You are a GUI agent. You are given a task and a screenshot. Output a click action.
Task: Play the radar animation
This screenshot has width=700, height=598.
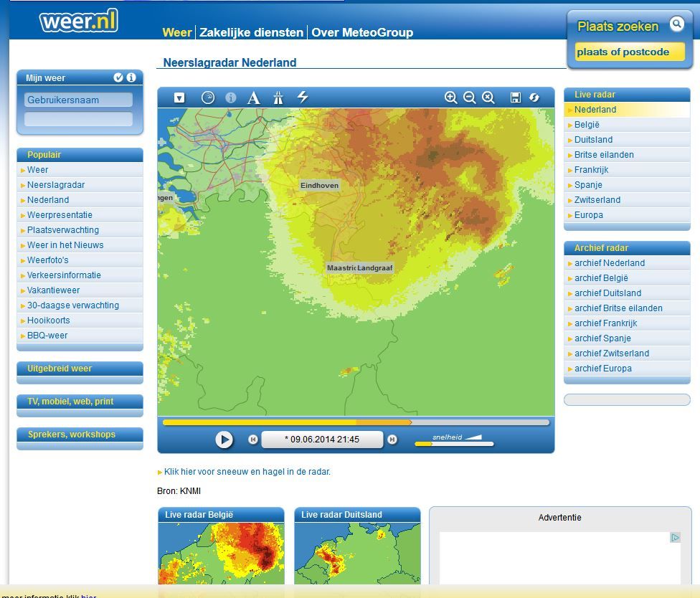coord(224,440)
